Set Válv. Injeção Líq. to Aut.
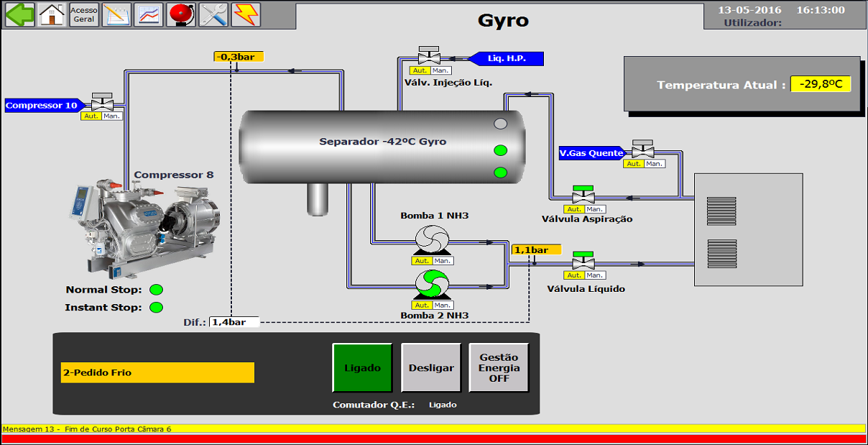This screenshot has width=868, height=445. click(x=420, y=70)
